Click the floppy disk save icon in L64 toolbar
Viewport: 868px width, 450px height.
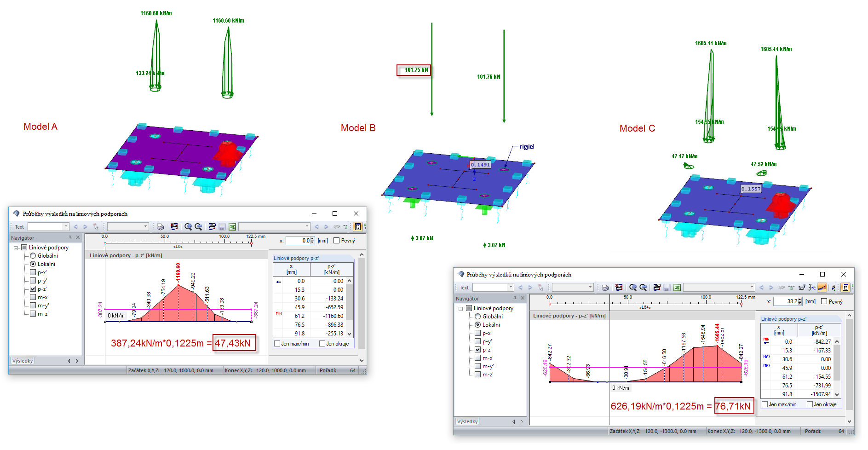point(667,288)
